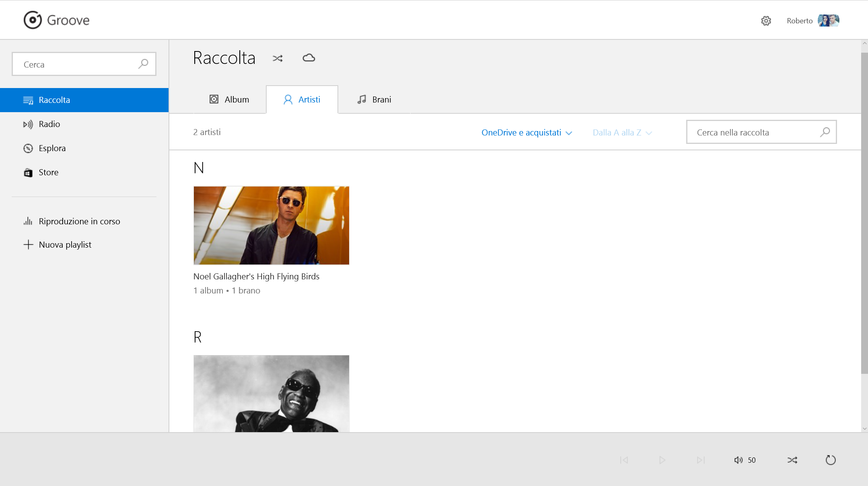Open the artist thumbnail under R
This screenshot has width=868, height=486.
[x=272, y=394]
